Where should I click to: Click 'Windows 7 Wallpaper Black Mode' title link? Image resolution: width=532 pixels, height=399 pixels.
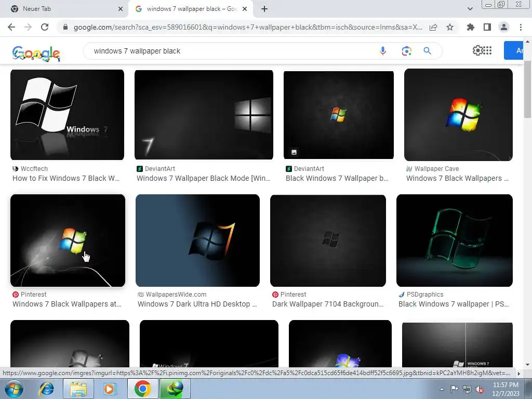click(x=204, y=178)
